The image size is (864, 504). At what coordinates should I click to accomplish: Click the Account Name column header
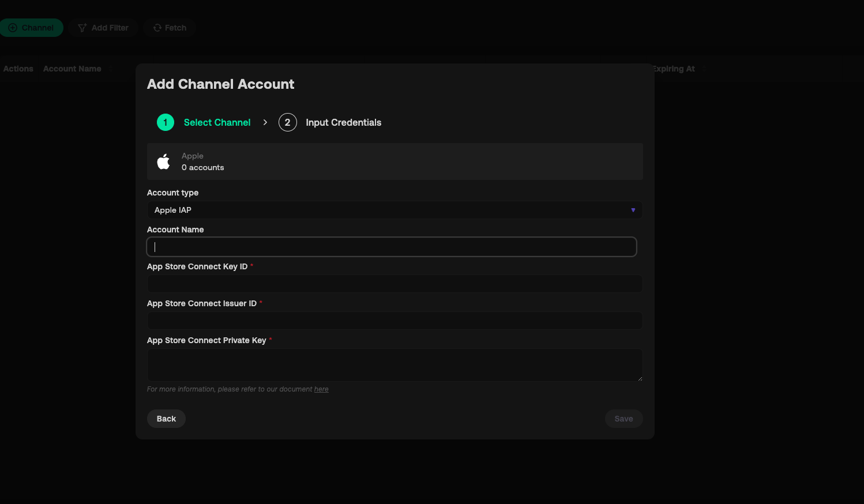[x=72, y=69]
